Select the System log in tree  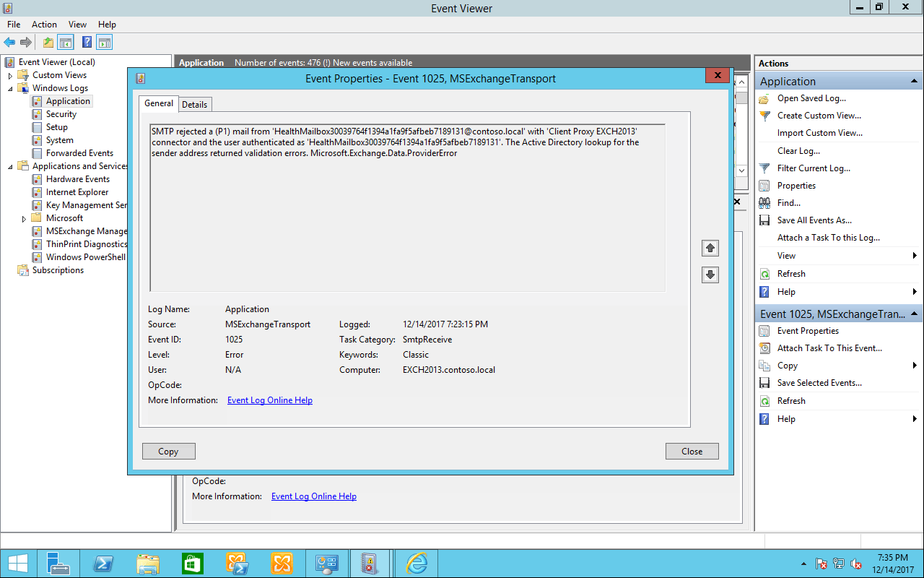point(59,140)
